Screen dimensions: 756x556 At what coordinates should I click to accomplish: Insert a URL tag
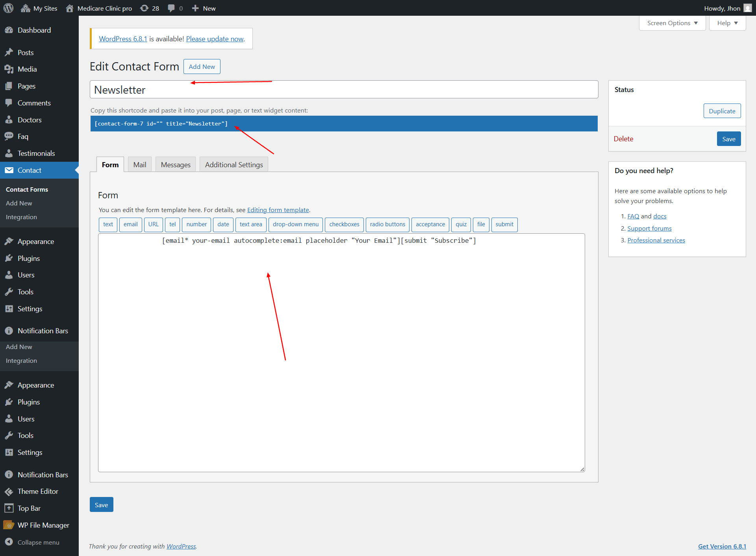pos(154,225)
